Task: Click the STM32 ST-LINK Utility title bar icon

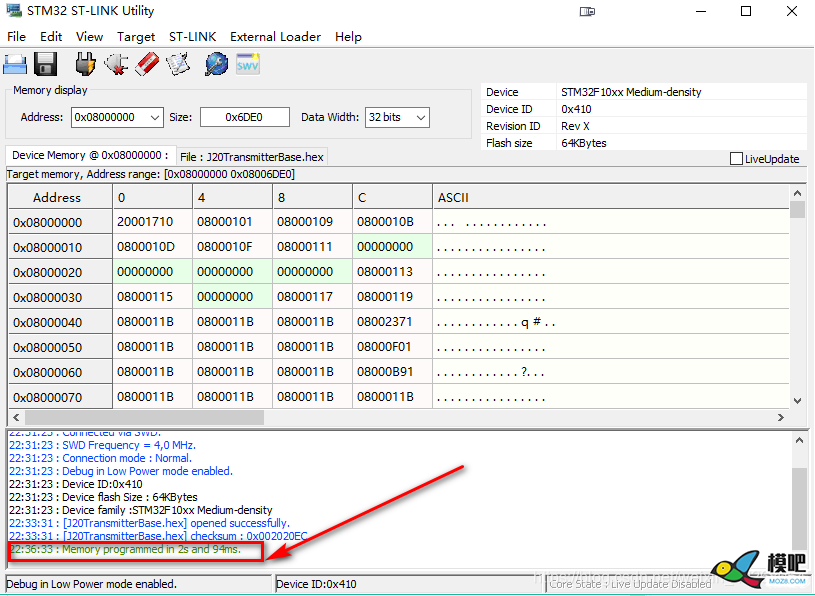Action: click(x=15, y=10)
